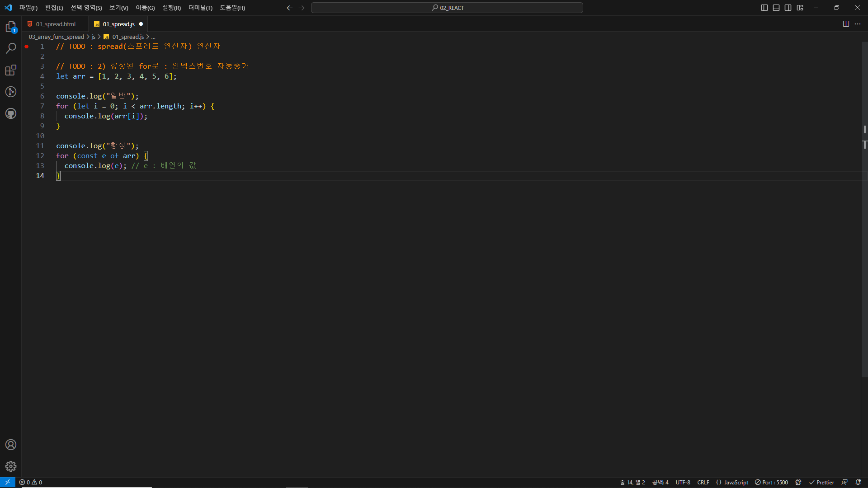The width and height of the screenshot is (868, 488).
Task: Open the Explorer view in activity bar
Action: click(x=11, y=27)
